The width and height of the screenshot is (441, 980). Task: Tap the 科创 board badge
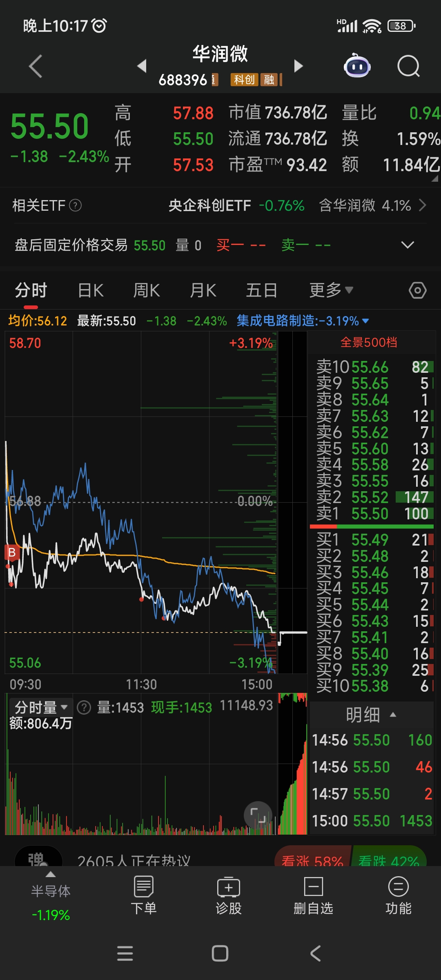[x=245, y=80]
